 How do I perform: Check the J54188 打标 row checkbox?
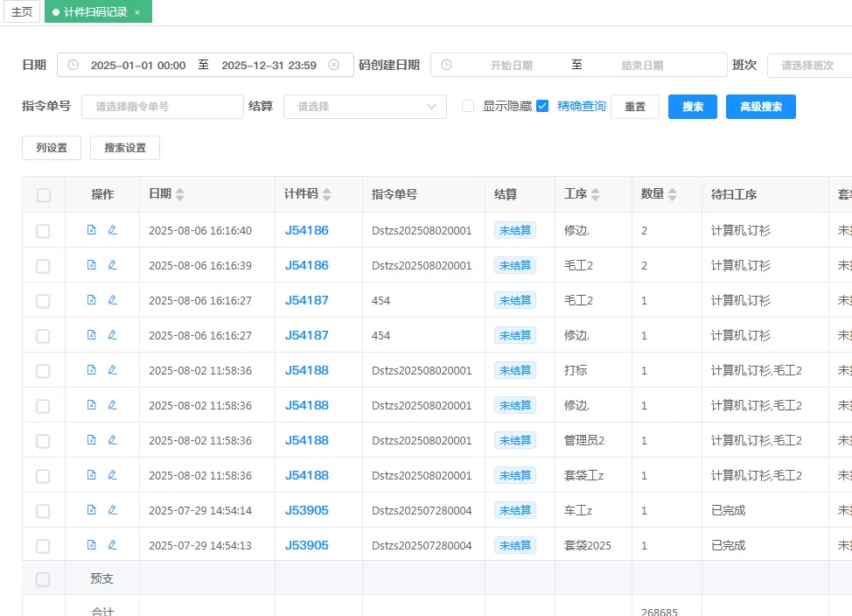(x=43, y=371)
